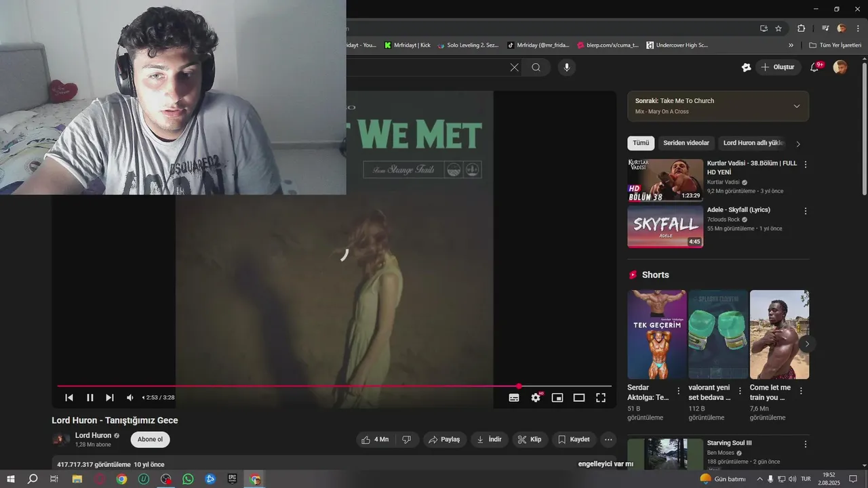
Task: Click the red video progress bar
Action: point(334,386)
